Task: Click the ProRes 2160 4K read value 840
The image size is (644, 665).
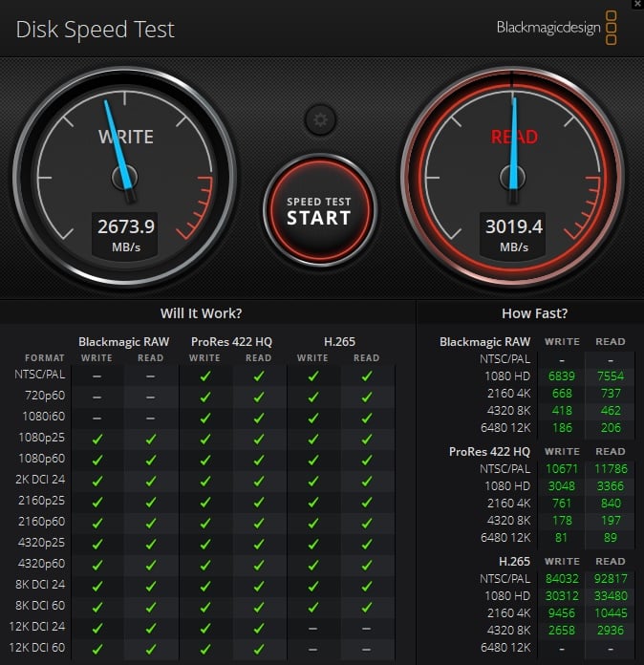Action: point(611,504)
